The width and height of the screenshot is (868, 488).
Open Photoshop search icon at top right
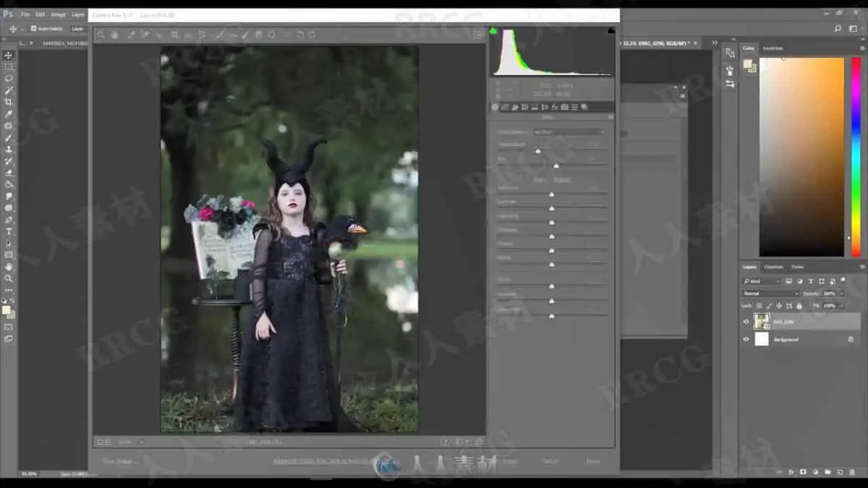pos(838,28)
